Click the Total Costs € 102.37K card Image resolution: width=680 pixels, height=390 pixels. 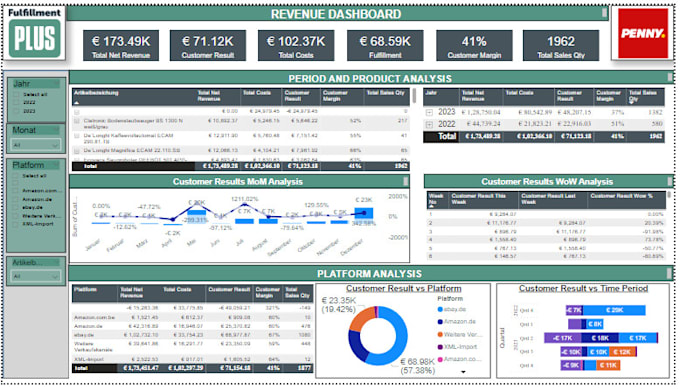[296, 45]
